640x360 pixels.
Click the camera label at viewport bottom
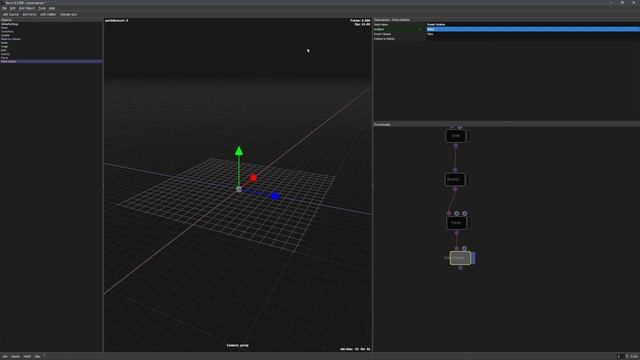pyautogui.click(x=238, y=345)
